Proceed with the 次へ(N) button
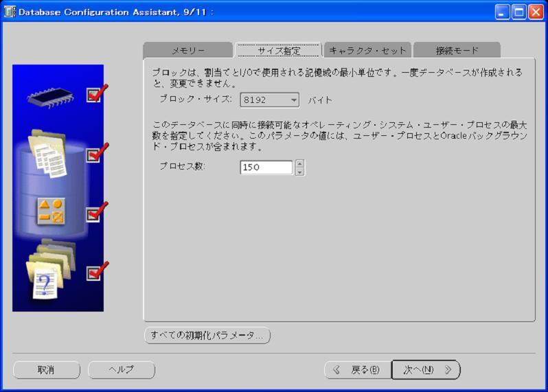The image size is (548, 392). pyautogui.click(x=426, y=369)
